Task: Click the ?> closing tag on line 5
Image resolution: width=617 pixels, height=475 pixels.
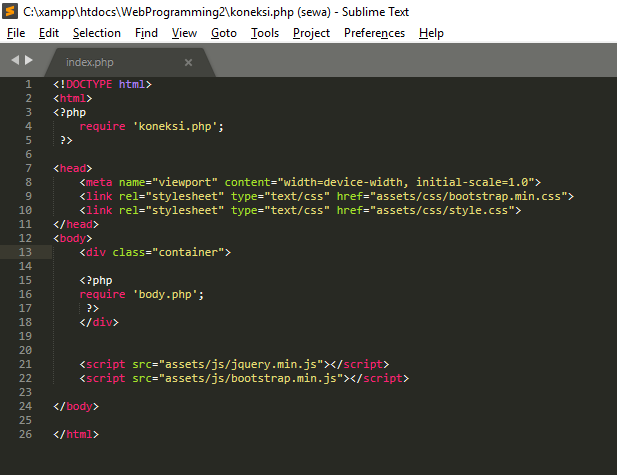Action: (x=66, y=140)
